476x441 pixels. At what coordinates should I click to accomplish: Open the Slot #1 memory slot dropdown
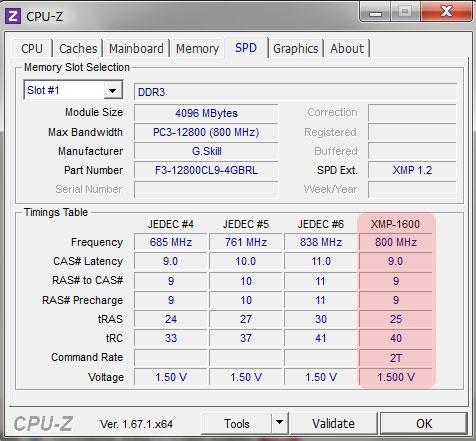click(73, 90)
